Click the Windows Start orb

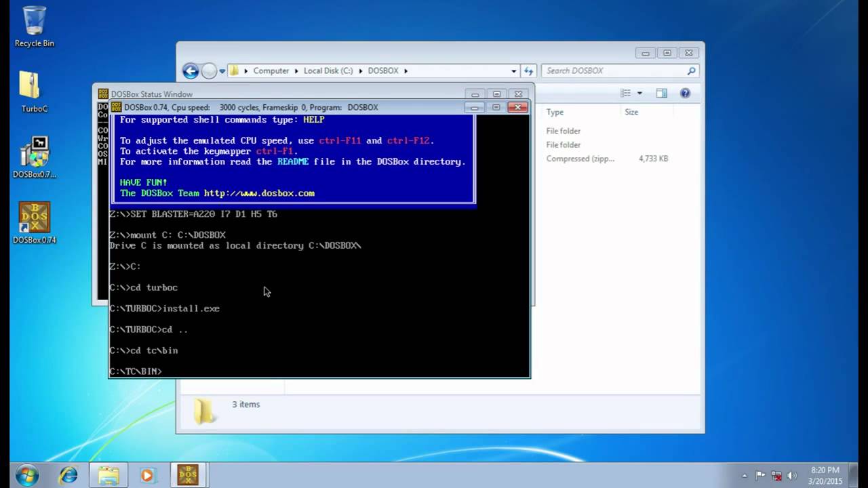pos(27,475)
